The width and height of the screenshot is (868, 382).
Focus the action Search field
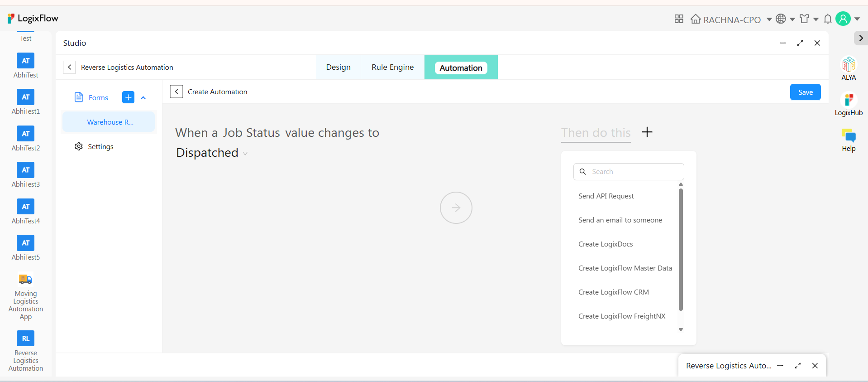(629, 172)
